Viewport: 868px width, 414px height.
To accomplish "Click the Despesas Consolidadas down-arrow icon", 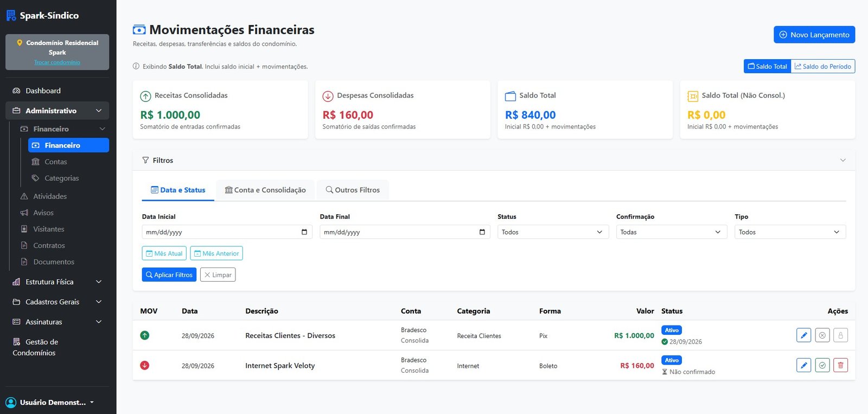I will [328, 96].
